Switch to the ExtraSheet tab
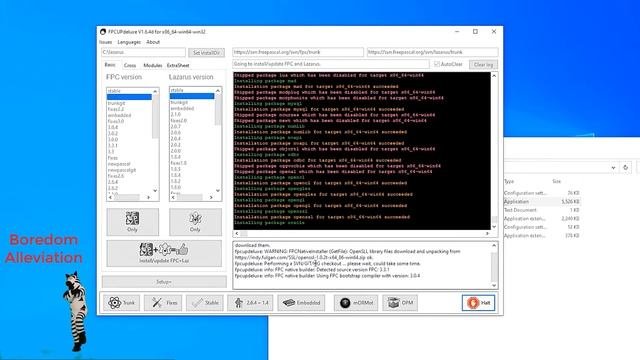 click(x=178, y=65)
